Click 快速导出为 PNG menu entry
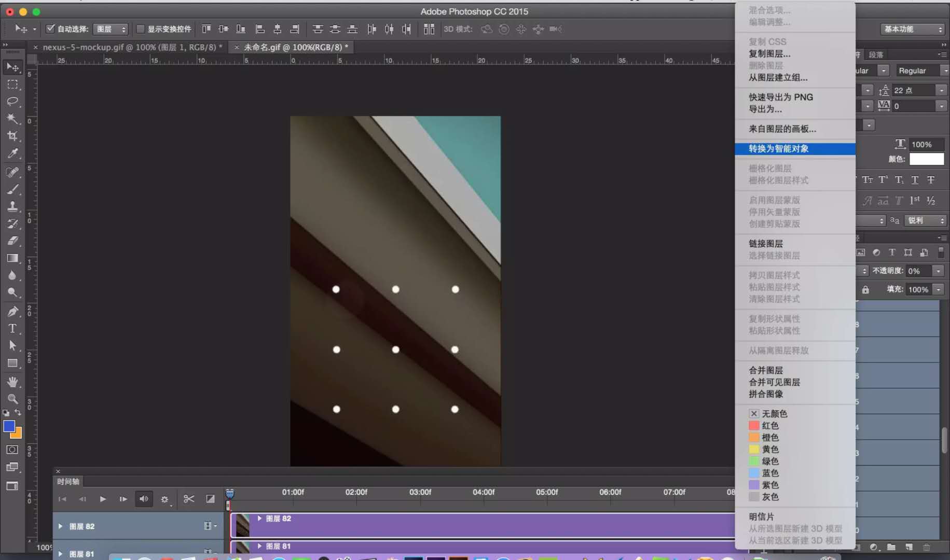Image resolution: width=950 pixels, height=560 pixels. coord(780,97)
